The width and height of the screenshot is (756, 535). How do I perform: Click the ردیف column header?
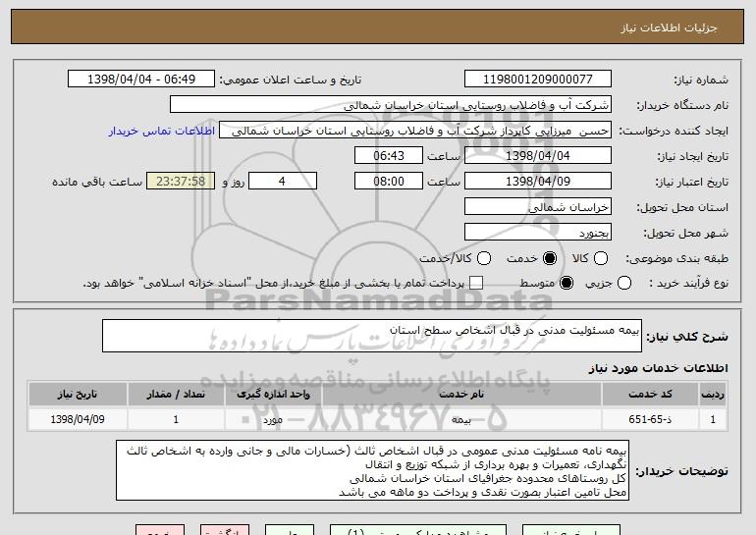tap(713, 395)
